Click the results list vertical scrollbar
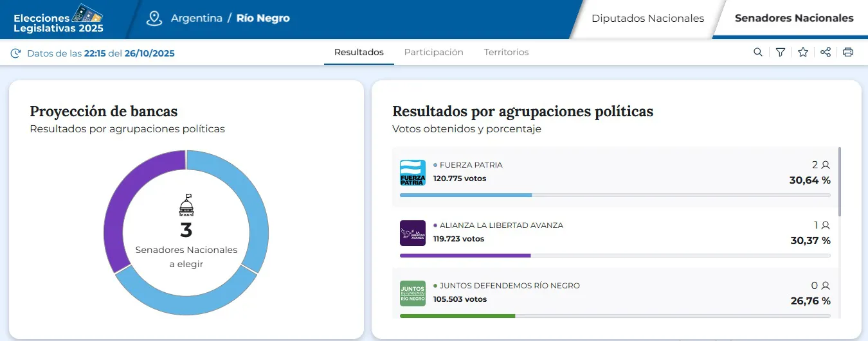868x341 pixels. 840,183
